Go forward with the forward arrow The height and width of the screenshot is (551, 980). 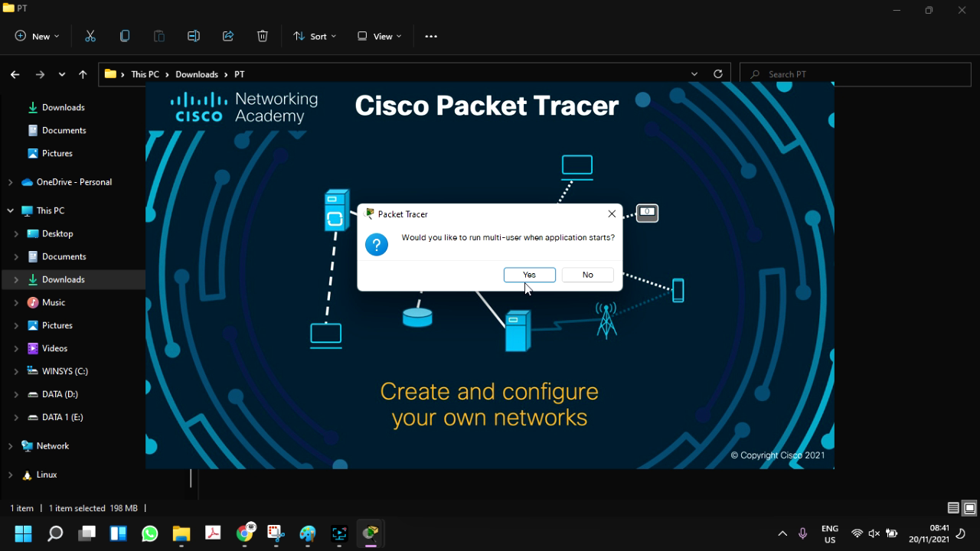coord(40,74)
